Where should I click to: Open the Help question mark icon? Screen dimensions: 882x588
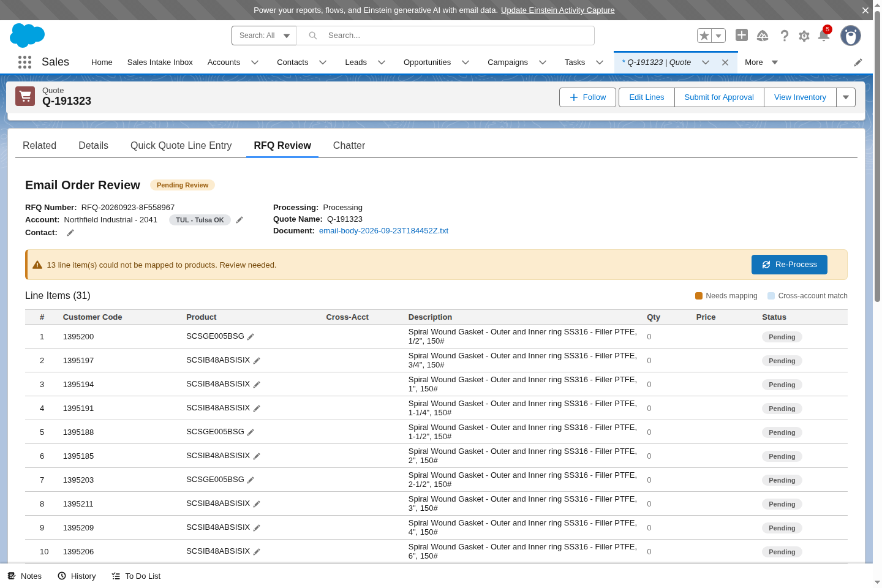click(x=785, y=36)
